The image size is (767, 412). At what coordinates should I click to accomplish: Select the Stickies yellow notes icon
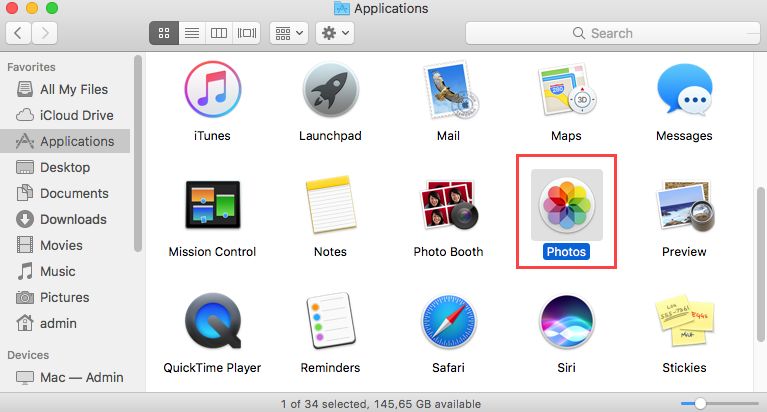(684, 320)
